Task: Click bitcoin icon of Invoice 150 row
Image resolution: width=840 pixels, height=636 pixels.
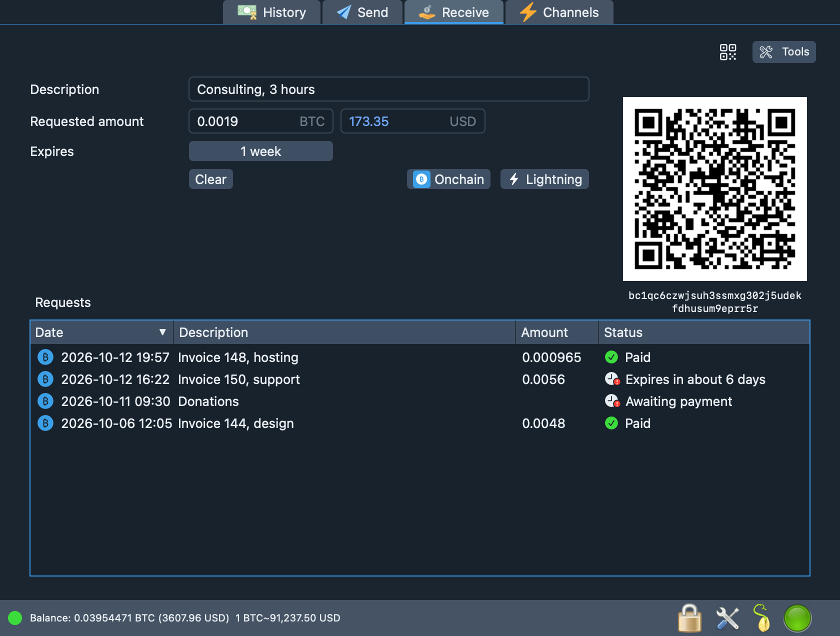Action: 45,379
